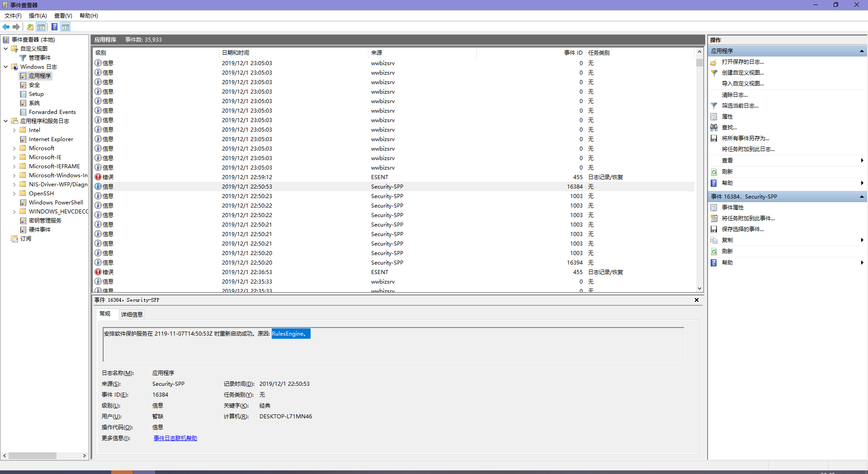Select event row with ID 16394
This screenshot has height=474, width=868.
(x=393, y=262)
